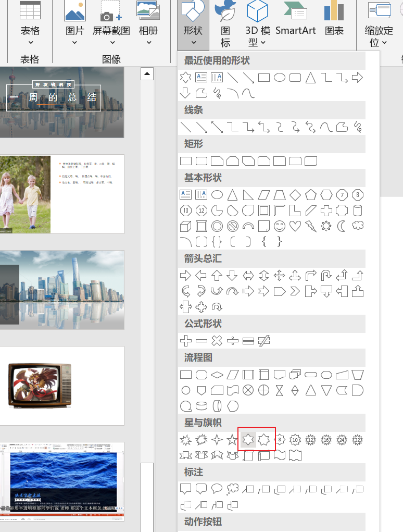Screen dimensions: 403x532
Task: Open the 屏幕截图 screenshot dropdown
Action: click(x=111, y=24)
